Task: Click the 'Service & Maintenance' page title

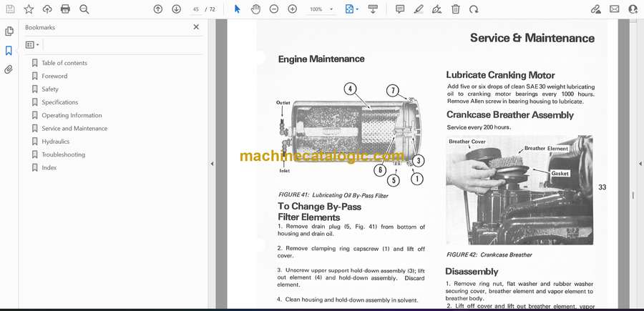Action: point(532,38)
